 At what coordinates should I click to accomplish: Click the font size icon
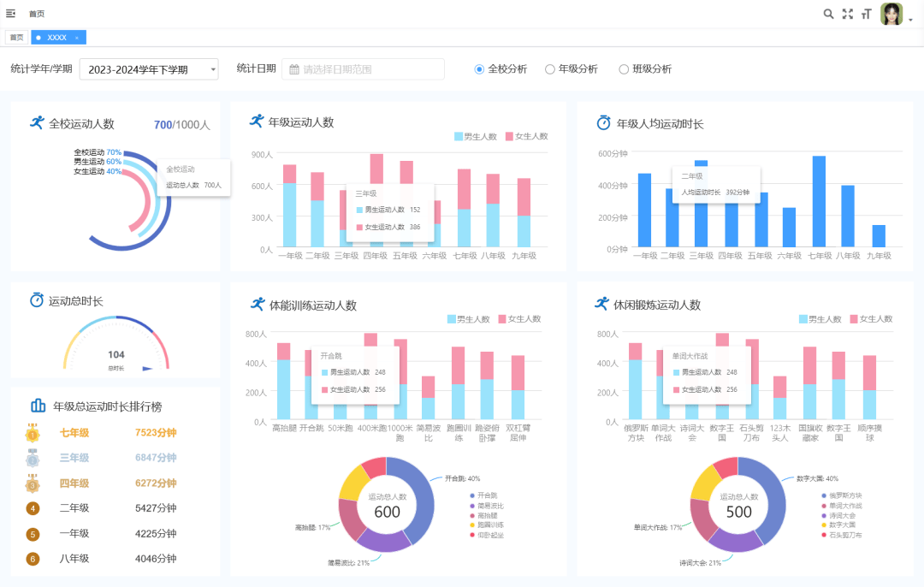867,14
